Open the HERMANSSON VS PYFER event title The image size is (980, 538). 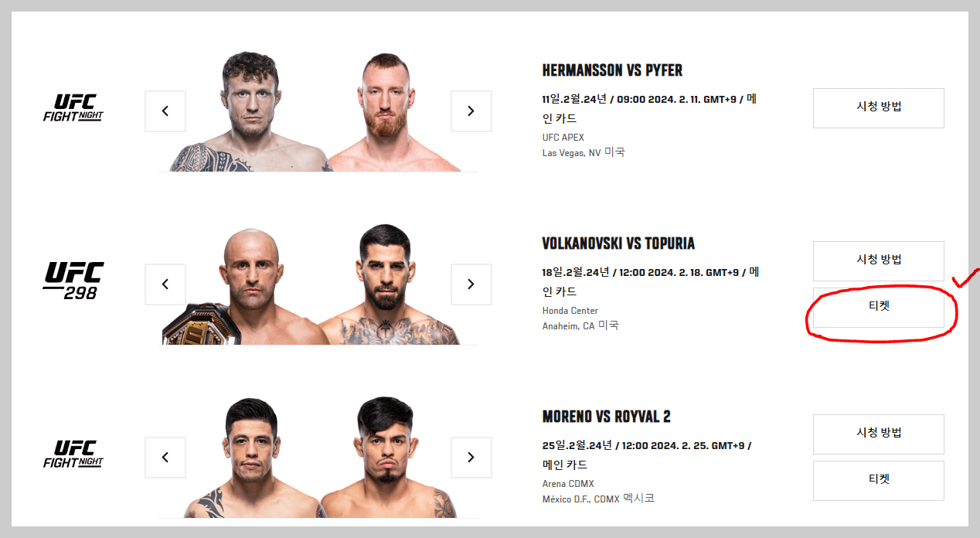point(612,70)
